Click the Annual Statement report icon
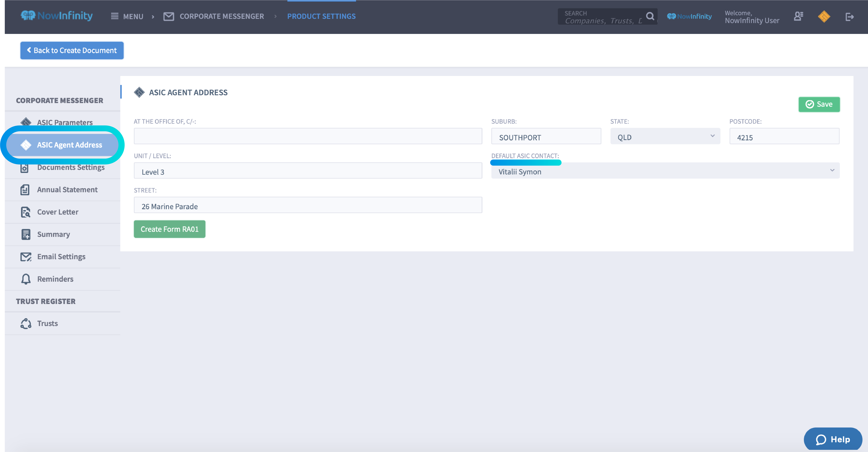 click(25, 190)
